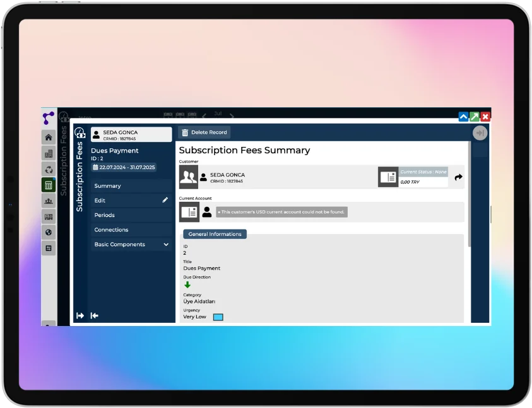This screenshot has width=532, height=408.
Task: Open the Home icon in left sidebar
Action: pos(49,137)
